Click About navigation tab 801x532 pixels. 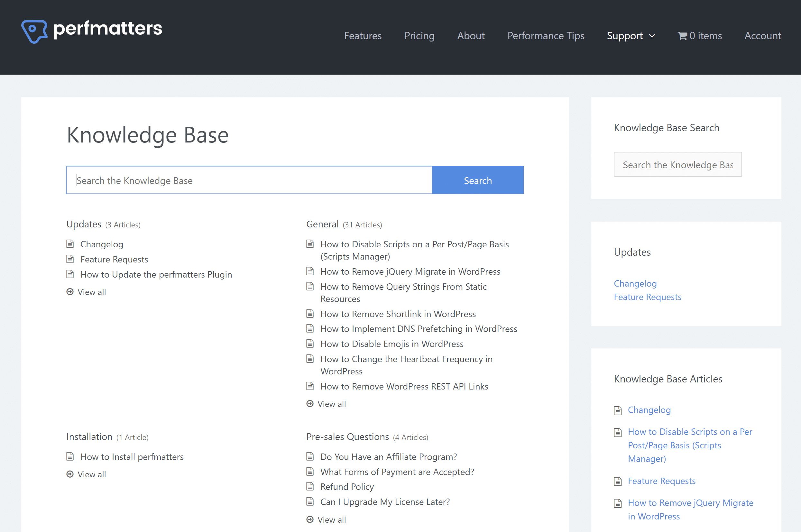pyautogui.click(x=471, y=36)
